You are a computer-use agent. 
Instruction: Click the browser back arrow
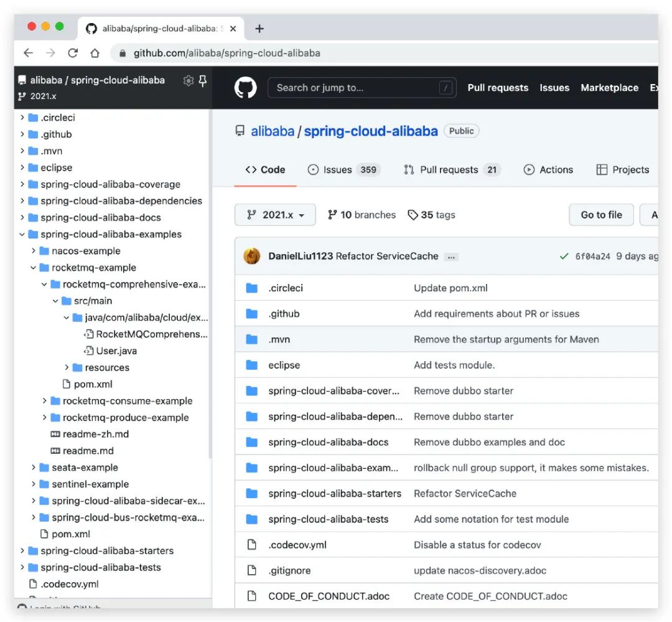point(28,53)
